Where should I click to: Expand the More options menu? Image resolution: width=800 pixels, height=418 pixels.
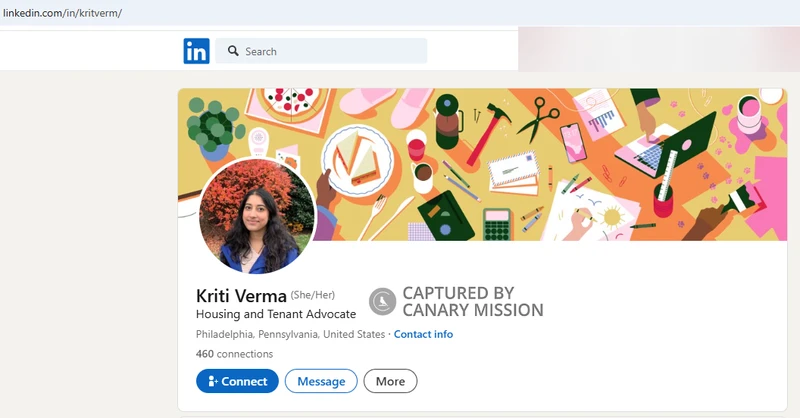[x=390, y=381]
